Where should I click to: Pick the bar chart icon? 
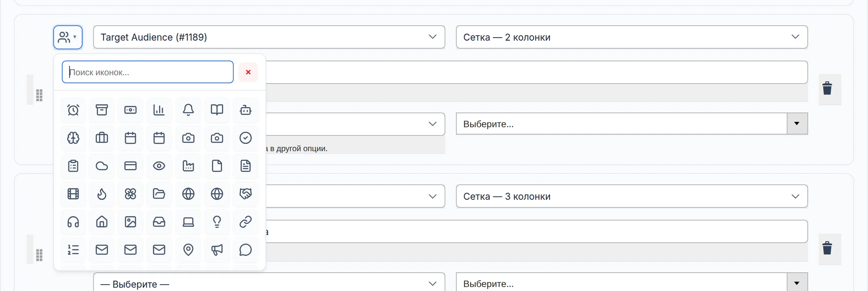click(x=159, y=110)
